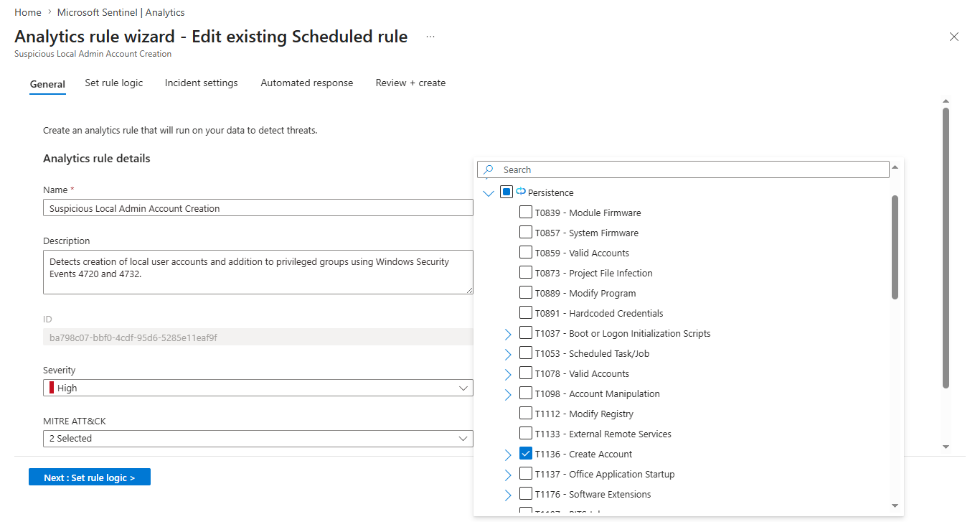This screenshot has width=980, height=522.
Task: Click the MITRE technique Search field
Action: click(683, 169)
